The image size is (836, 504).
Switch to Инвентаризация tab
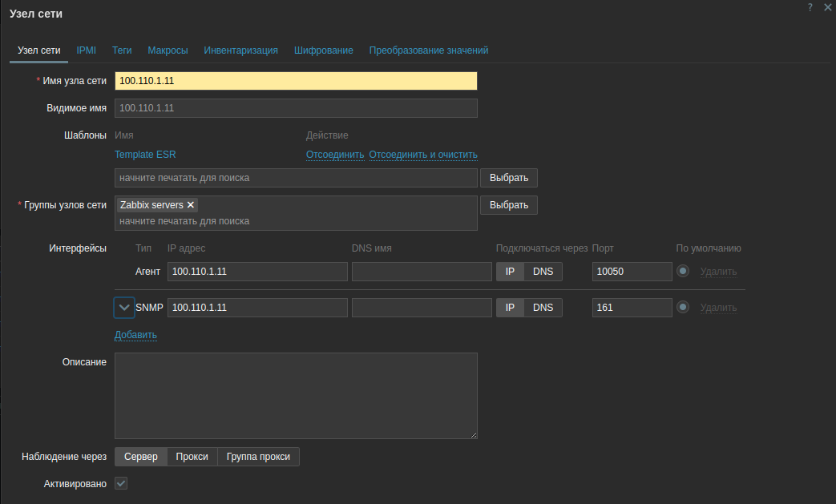(x=240, y=50)
